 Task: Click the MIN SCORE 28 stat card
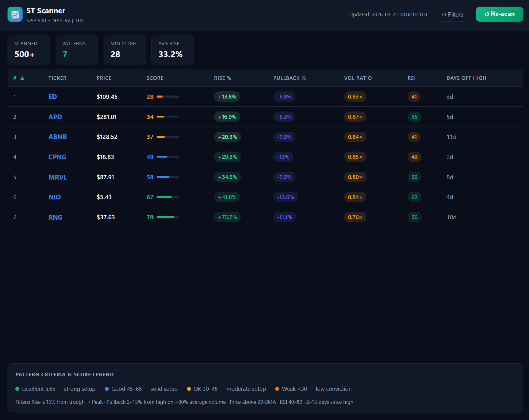coord(125,50)
